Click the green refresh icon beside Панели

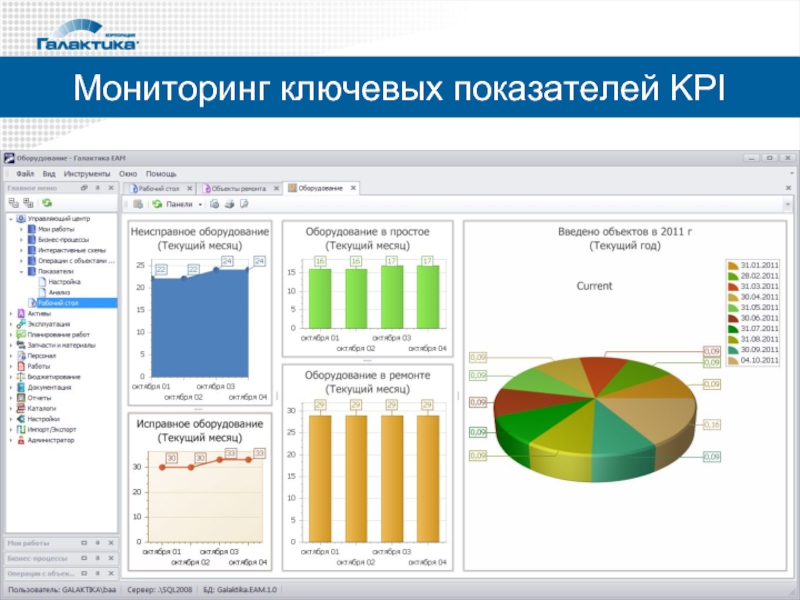point(157,204)
